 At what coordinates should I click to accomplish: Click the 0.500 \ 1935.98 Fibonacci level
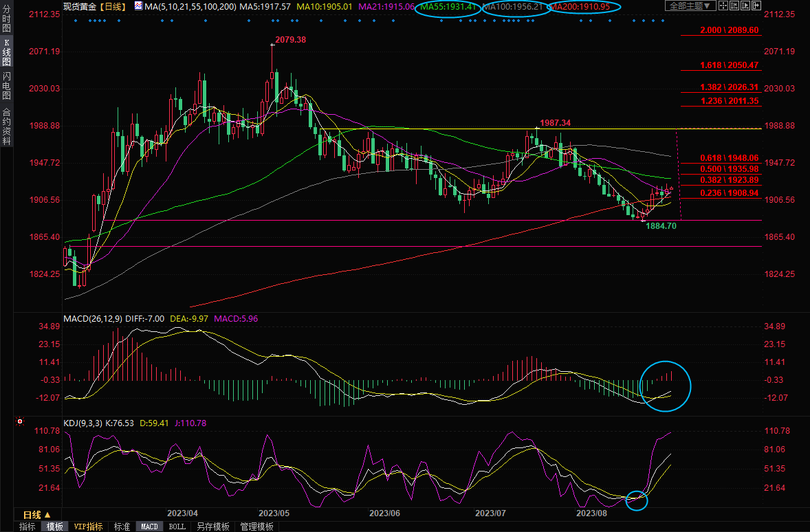(x=729, y=169)
